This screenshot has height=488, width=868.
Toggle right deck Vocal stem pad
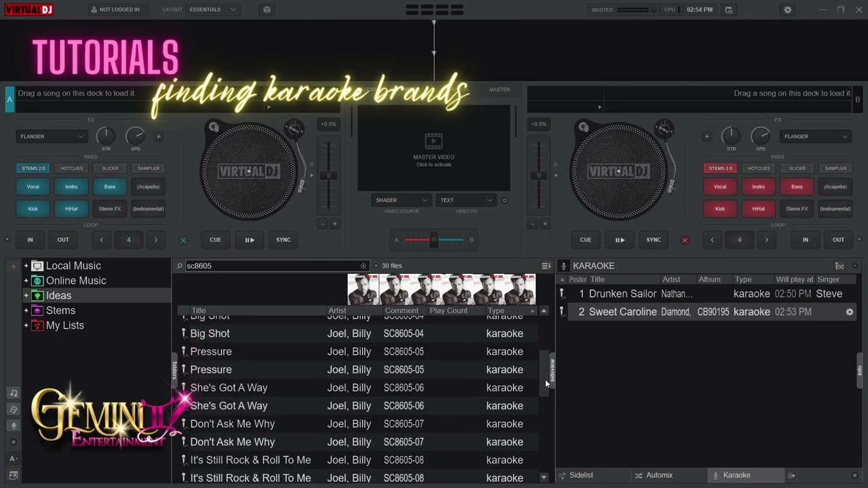point(720,186)
